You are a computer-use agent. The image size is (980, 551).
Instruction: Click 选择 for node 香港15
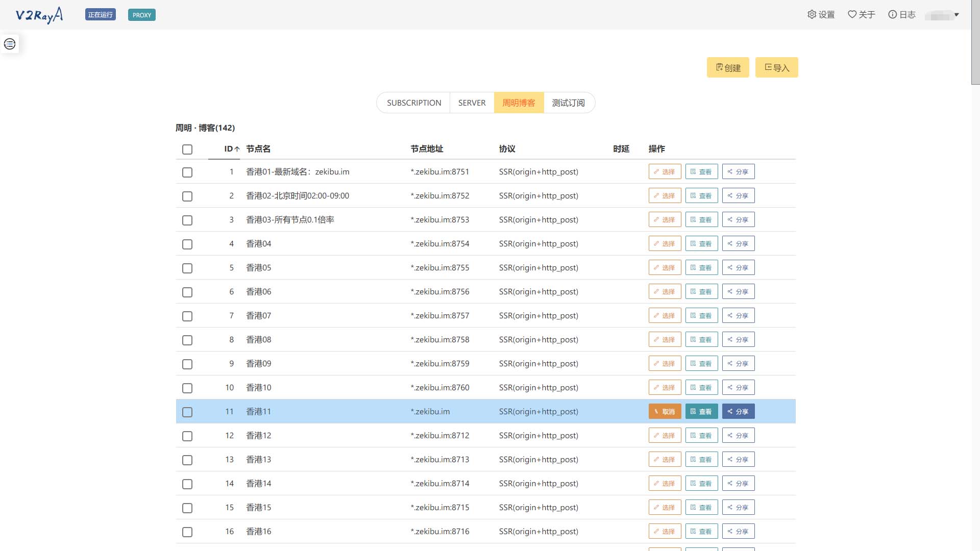[665, 507]
